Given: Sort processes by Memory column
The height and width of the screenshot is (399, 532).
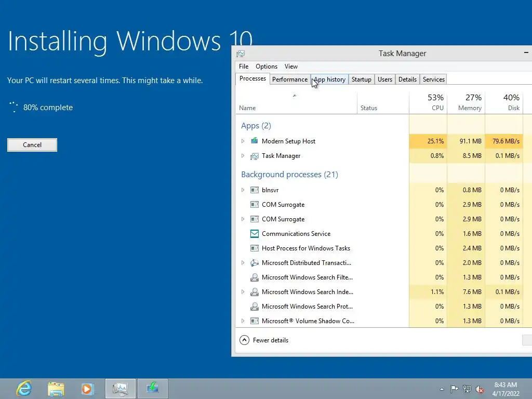Looking at the screenshot, I should pos(466,103).
